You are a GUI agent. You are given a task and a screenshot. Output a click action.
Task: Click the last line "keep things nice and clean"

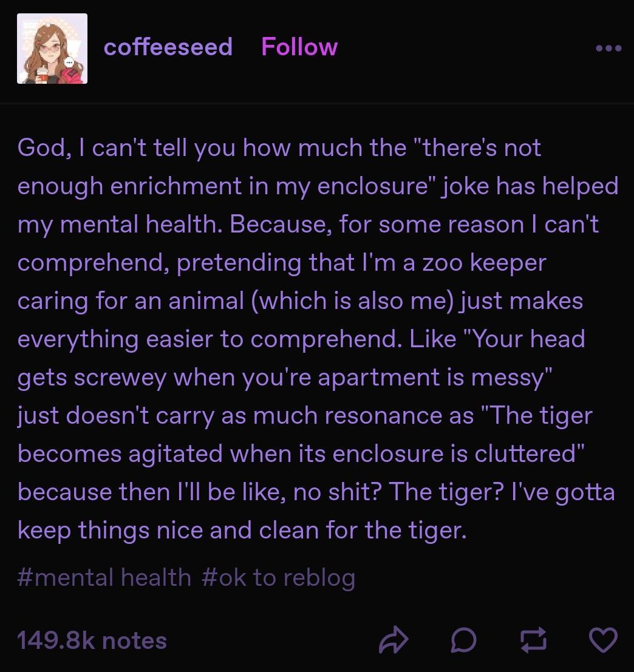click(242, 530)
